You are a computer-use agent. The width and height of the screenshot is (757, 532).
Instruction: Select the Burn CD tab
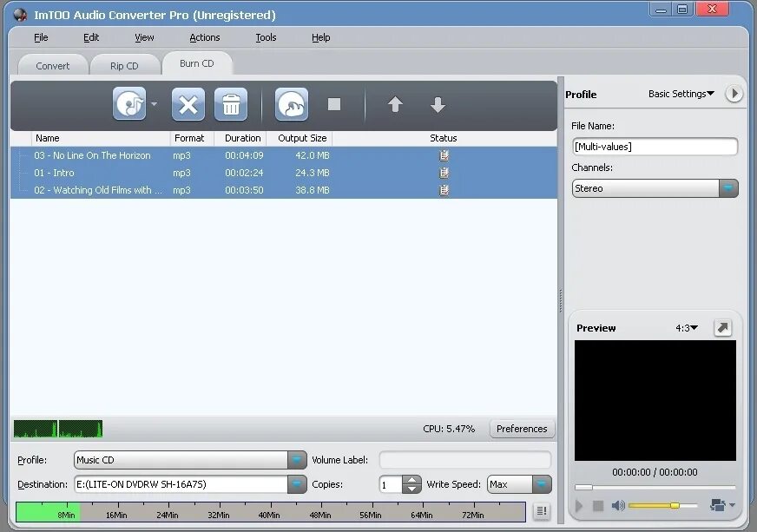point(196,63)
